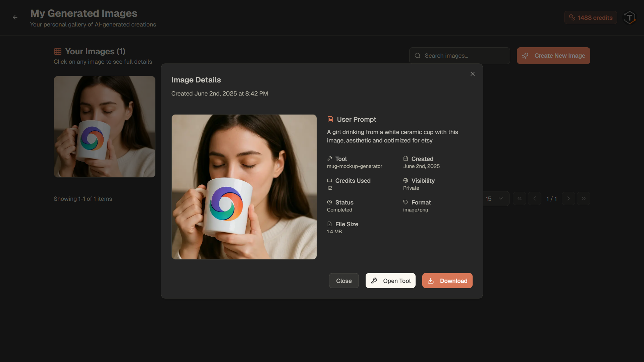Click the Showing 1-1 of 1 items text
644x362 pixels.
click(x=83, y=199)
